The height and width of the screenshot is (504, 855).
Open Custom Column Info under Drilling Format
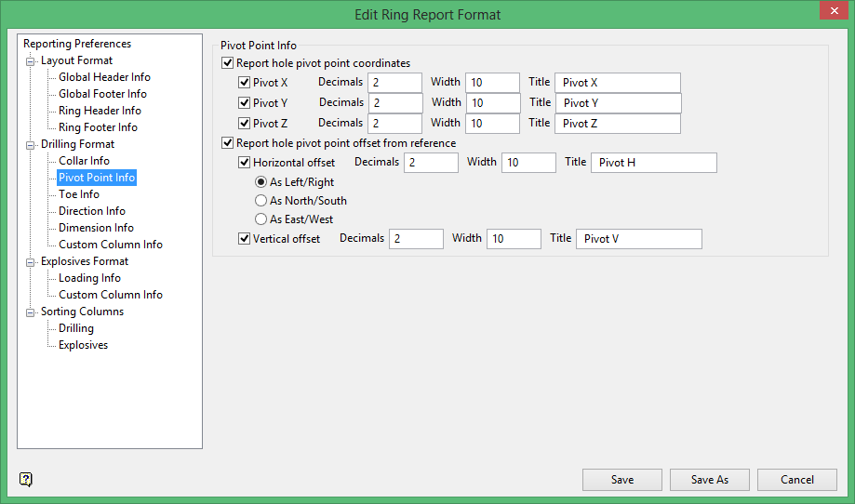111,245
